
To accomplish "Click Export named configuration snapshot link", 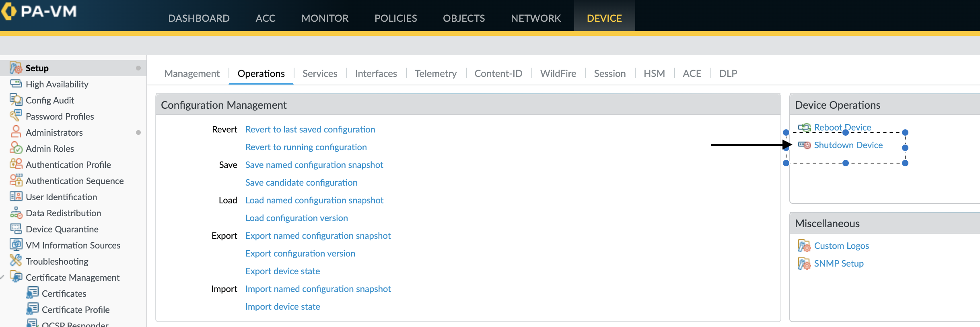I will tap(318, 236).
